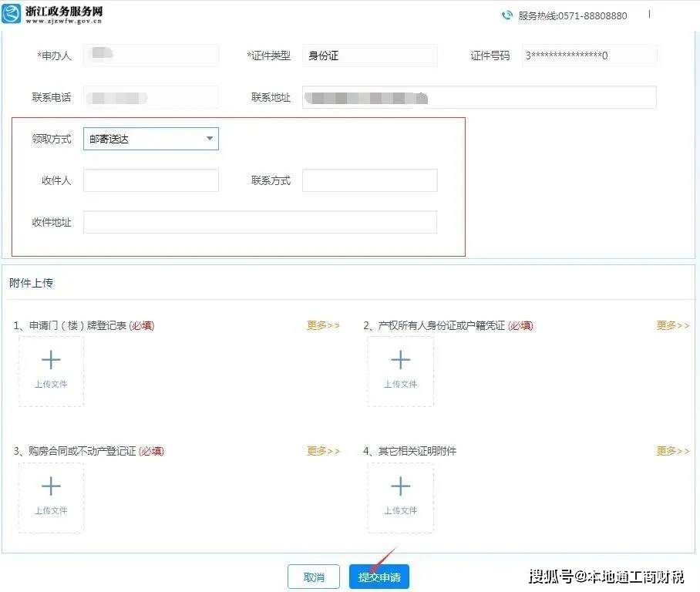700x592 pixels.
Task: Click the 提交申请 button
Action: [379, 576]
